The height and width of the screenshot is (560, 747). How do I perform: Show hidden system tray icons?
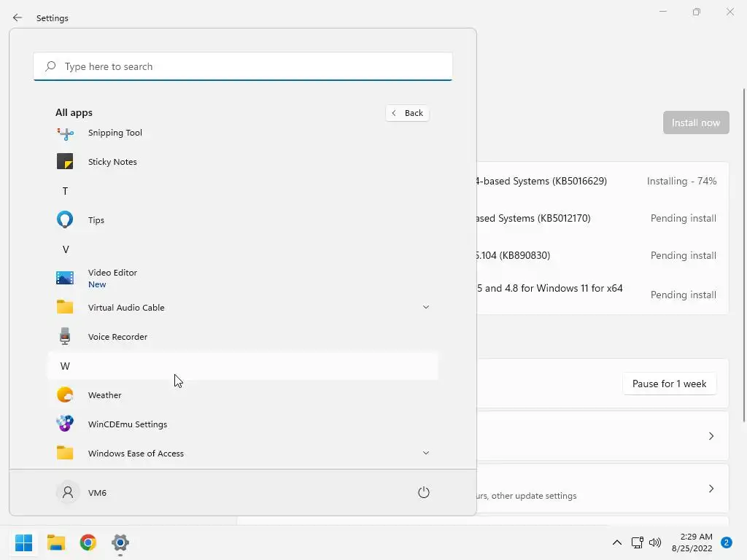[617, 542]
